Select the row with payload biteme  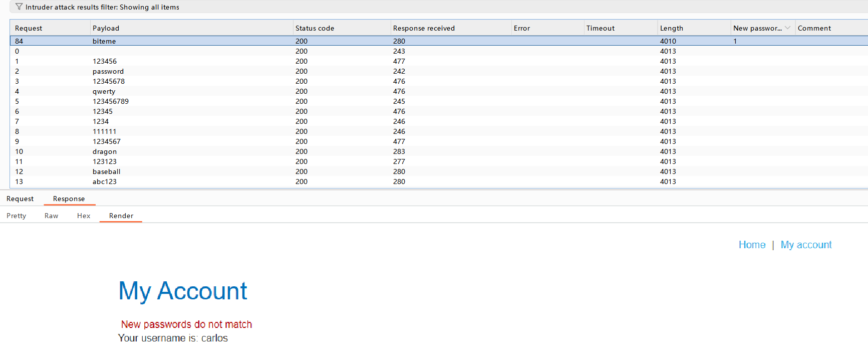(x=104, y=41)
